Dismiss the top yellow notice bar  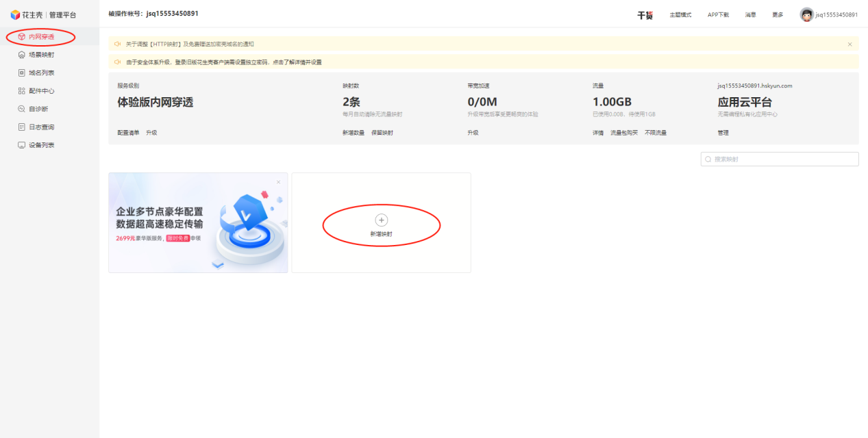(850, 44)
